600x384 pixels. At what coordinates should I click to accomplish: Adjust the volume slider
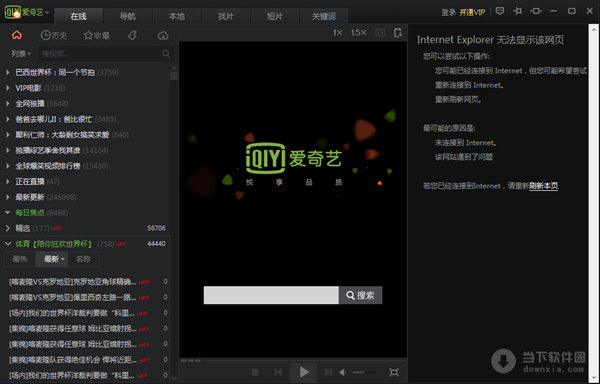click(364, 372)
